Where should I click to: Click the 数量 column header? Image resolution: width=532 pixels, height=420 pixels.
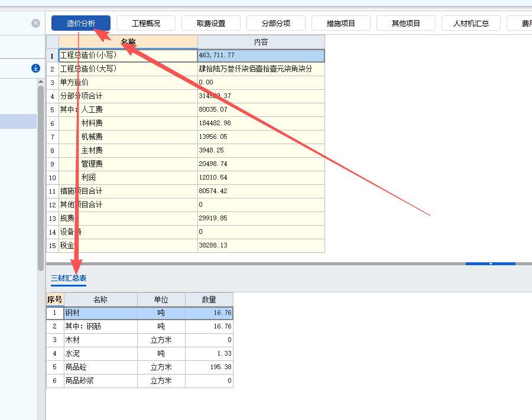coord(209,299)
